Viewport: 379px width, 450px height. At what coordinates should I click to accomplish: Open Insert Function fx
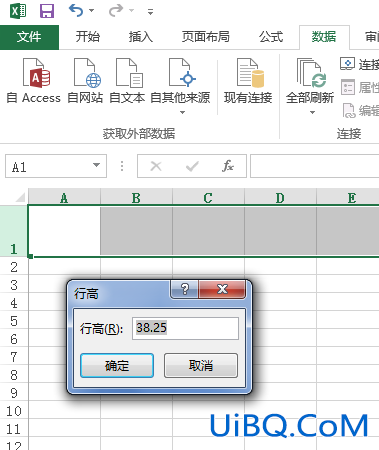228,166
